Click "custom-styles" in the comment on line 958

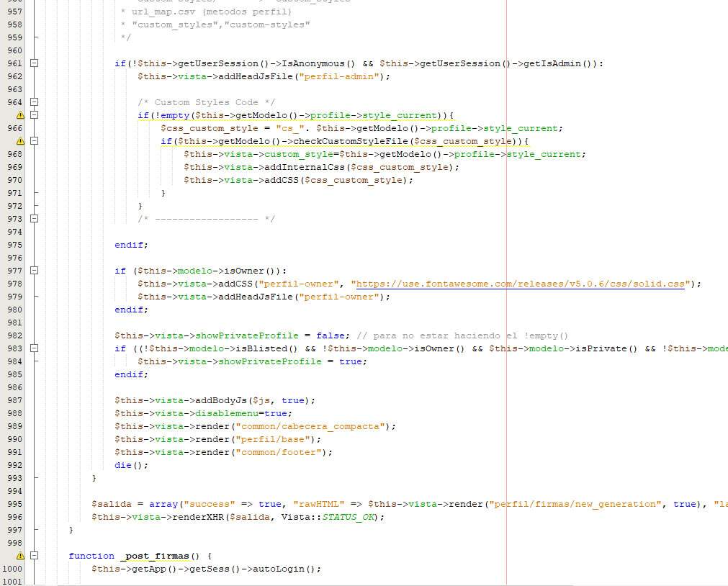point(267,24)
